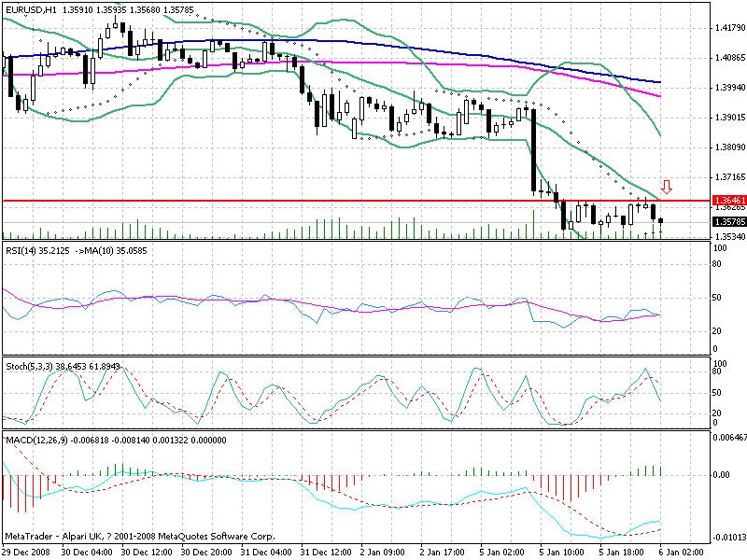This screenshot has height=560, width=747.
Task: Select the 30 Dec 04:00 time label
Action: click(87, 552)
